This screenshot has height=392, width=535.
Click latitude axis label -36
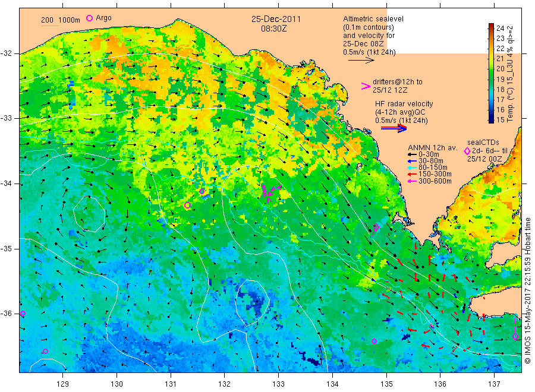[x=6, y=314]
